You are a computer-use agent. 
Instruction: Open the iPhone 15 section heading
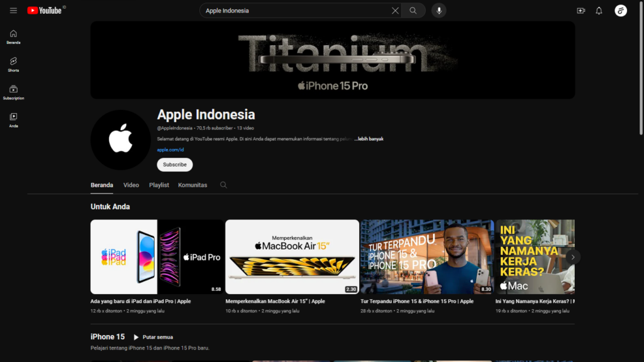click(108, 337)
